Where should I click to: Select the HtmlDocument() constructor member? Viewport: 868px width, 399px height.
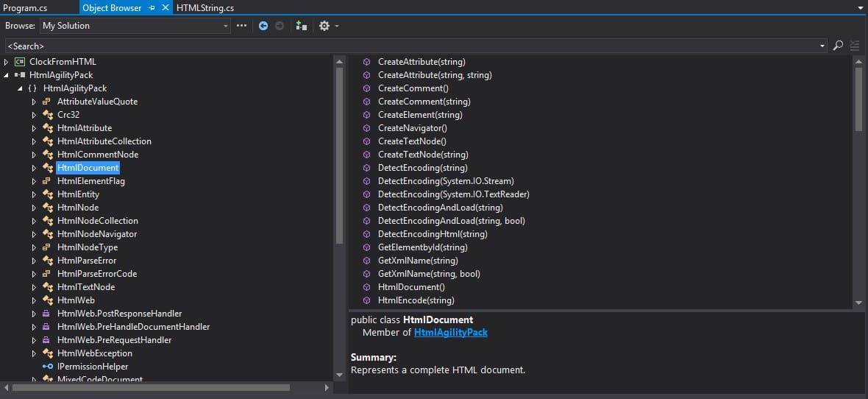coord(411,286)
